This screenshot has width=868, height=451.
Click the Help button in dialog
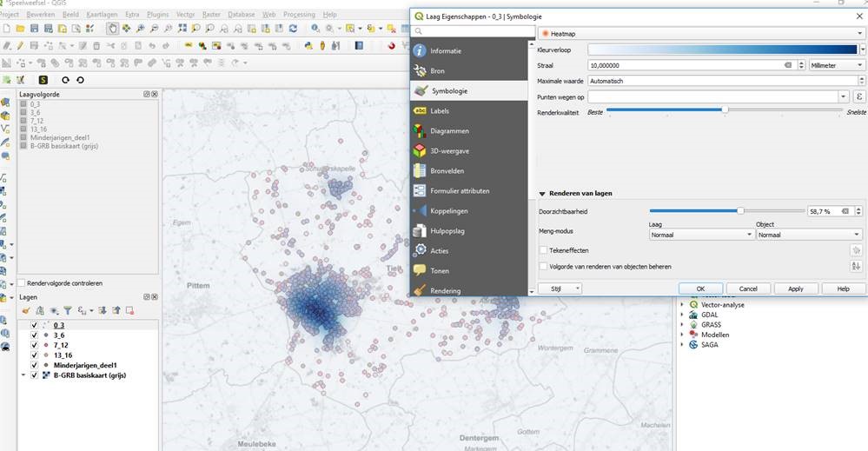click(843, 289)
